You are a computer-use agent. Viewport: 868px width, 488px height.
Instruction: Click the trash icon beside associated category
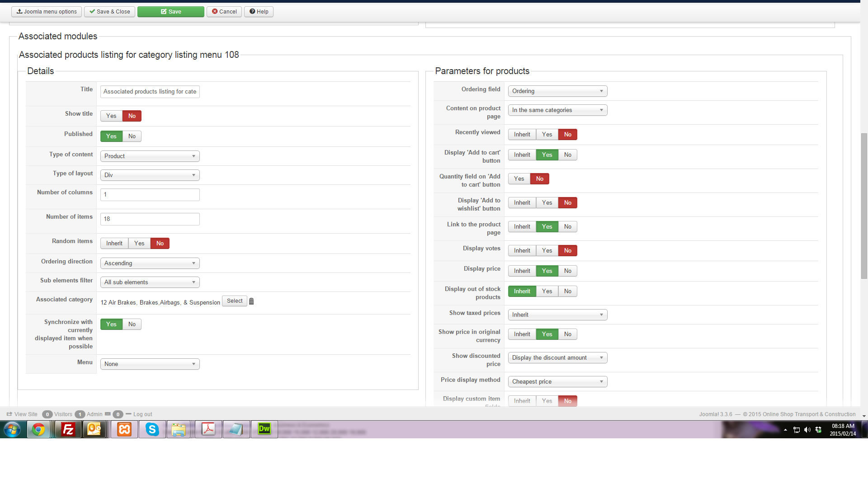click(x=251, y=301)
